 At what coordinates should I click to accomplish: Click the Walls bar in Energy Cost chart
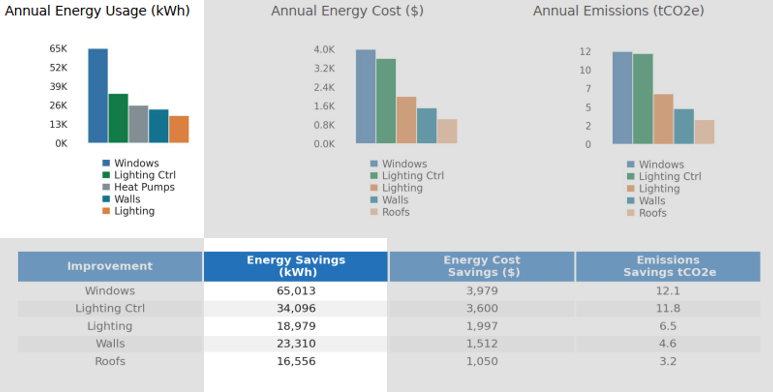click(x=427, y=126)
